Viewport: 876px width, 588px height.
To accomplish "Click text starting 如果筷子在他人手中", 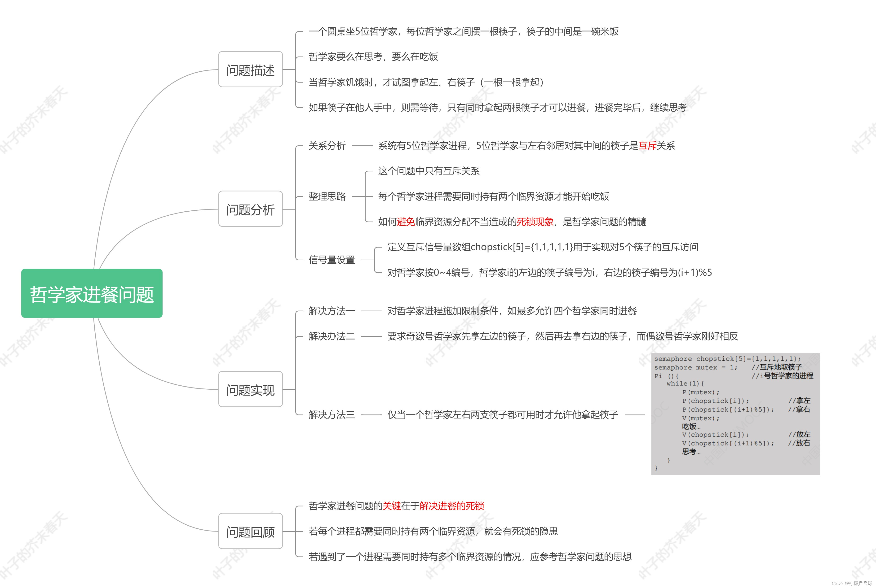I will pyautogui.click(x=498, y=108).
